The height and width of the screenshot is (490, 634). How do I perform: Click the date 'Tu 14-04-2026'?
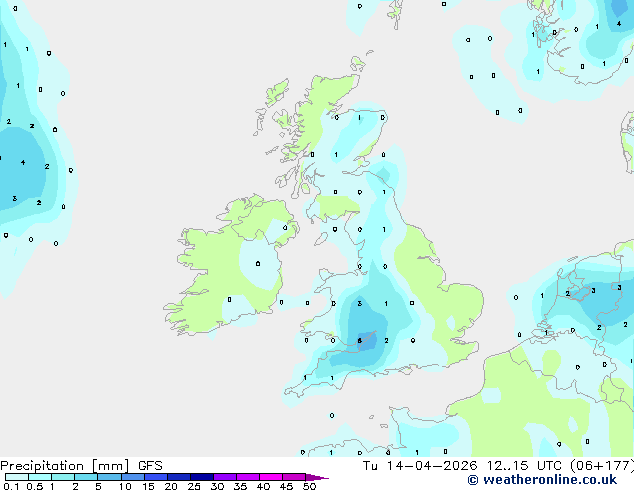click(x=420, y=466)
